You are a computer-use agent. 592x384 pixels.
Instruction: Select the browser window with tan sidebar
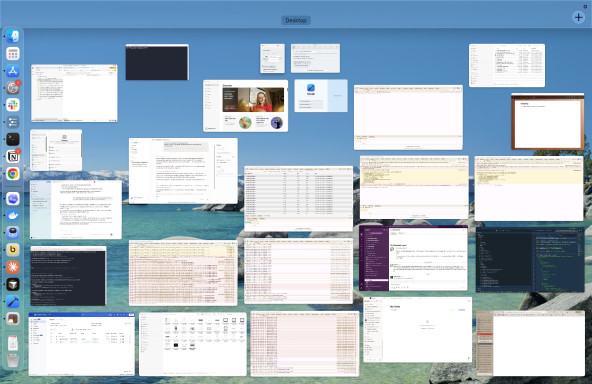tap(530, 343)
